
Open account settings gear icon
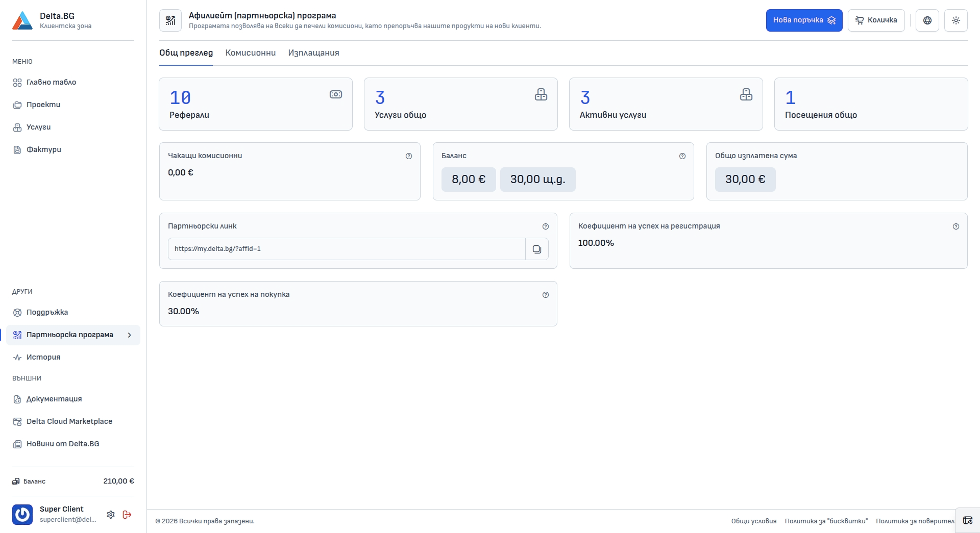(x=111, y=515)
